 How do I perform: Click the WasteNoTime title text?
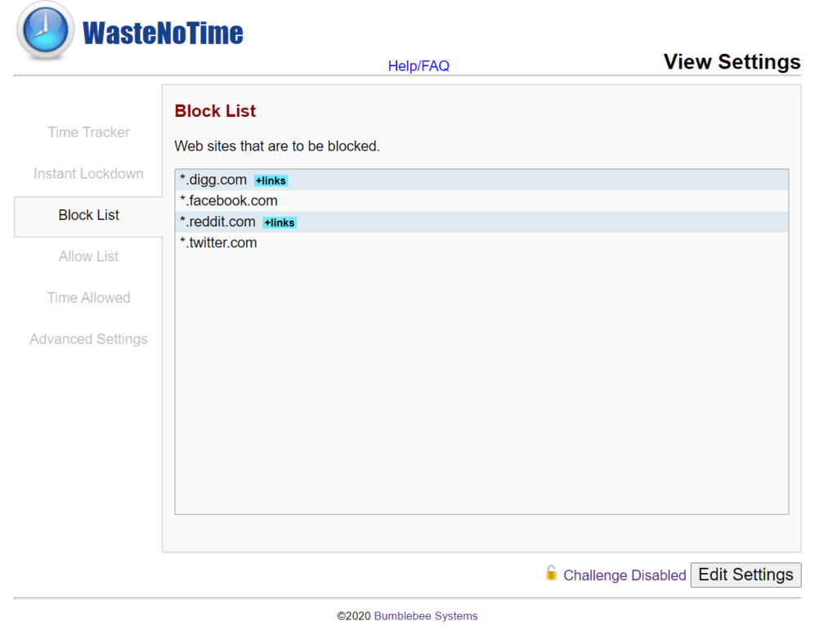163,34
